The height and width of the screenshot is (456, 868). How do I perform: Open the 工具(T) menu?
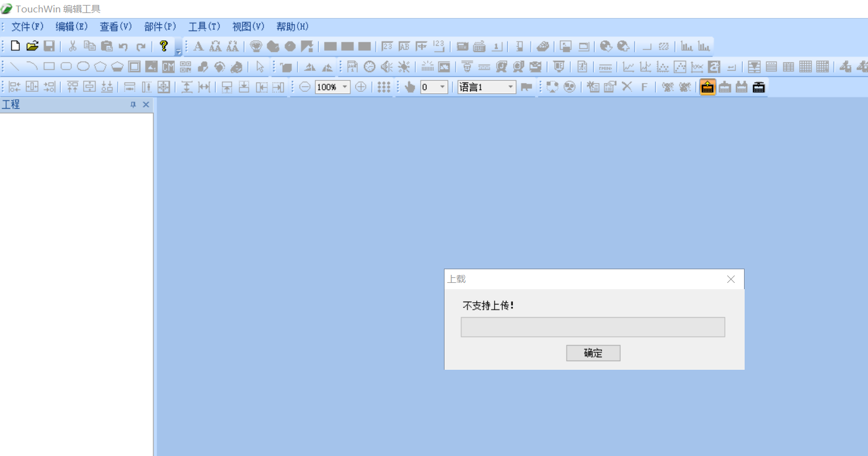(204, 27)
